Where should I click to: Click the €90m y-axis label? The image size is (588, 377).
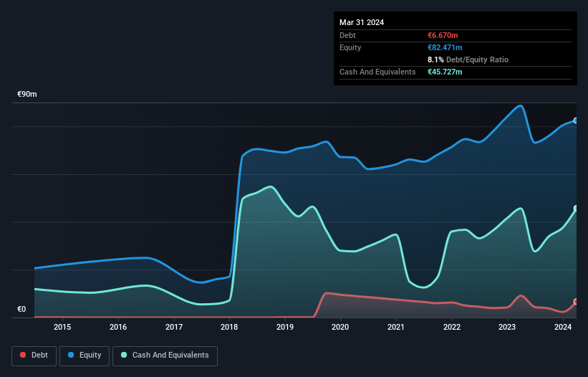(x=27, y=94)
